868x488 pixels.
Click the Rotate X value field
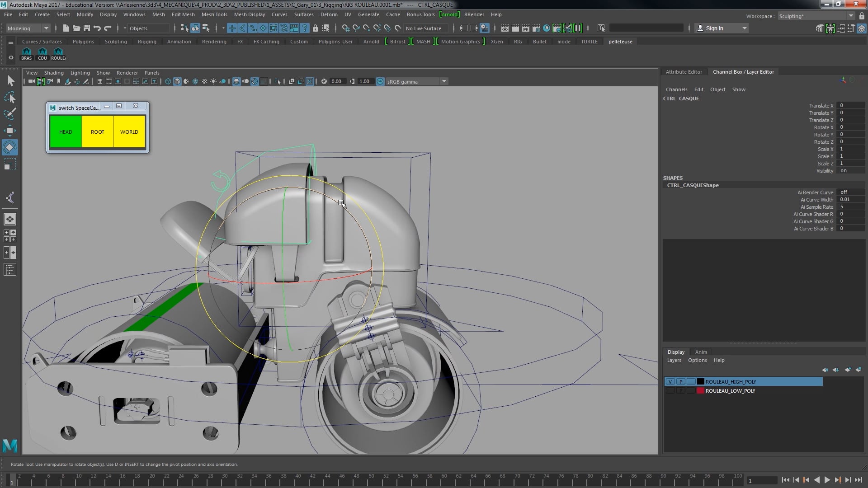click(x=850, y=127)
